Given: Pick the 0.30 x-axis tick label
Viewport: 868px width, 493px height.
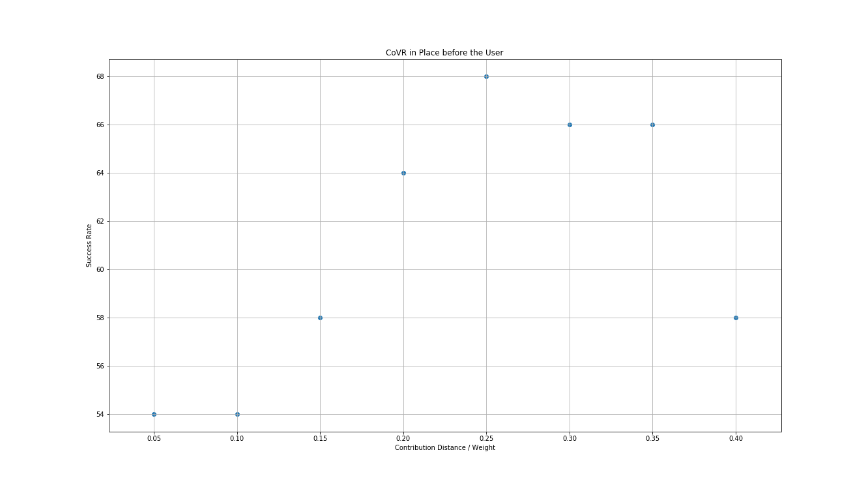Looking at the screenshot, I should point(570,438).
